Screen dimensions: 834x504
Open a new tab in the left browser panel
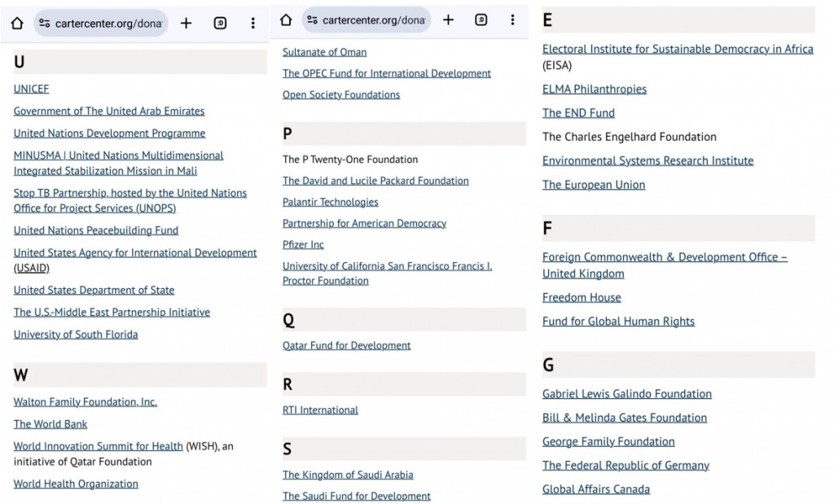(x=187, y=24)
